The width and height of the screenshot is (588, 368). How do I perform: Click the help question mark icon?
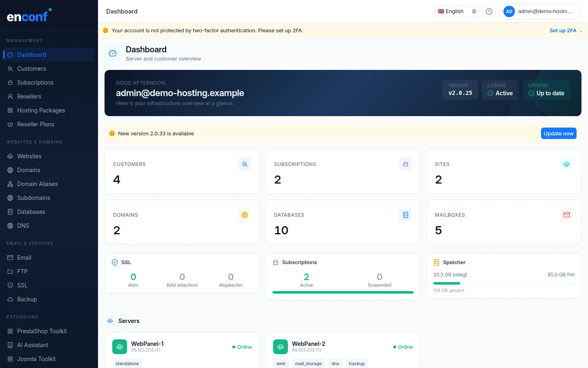pos(489,11)
